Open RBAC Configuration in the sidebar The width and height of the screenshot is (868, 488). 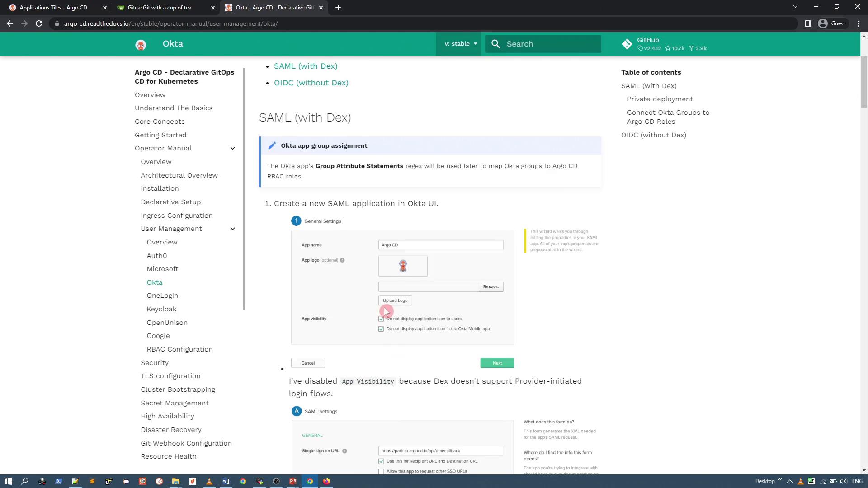point(179,349)
